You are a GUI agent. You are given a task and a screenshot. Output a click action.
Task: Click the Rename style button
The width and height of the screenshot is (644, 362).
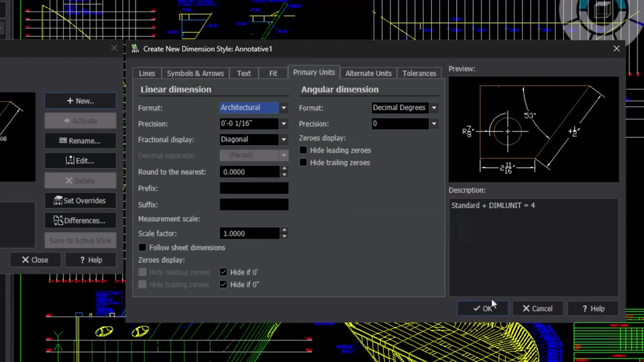[80, 141]
